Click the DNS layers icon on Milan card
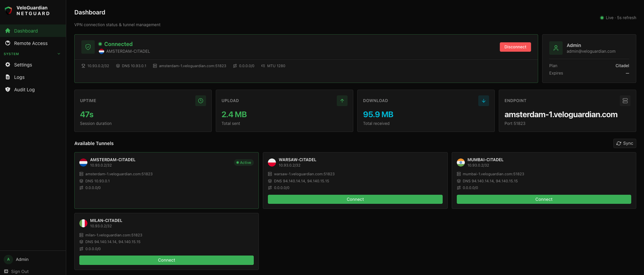The width and height of the screenshot is (644, 275). pyautogui.click(x=82, y=242)
